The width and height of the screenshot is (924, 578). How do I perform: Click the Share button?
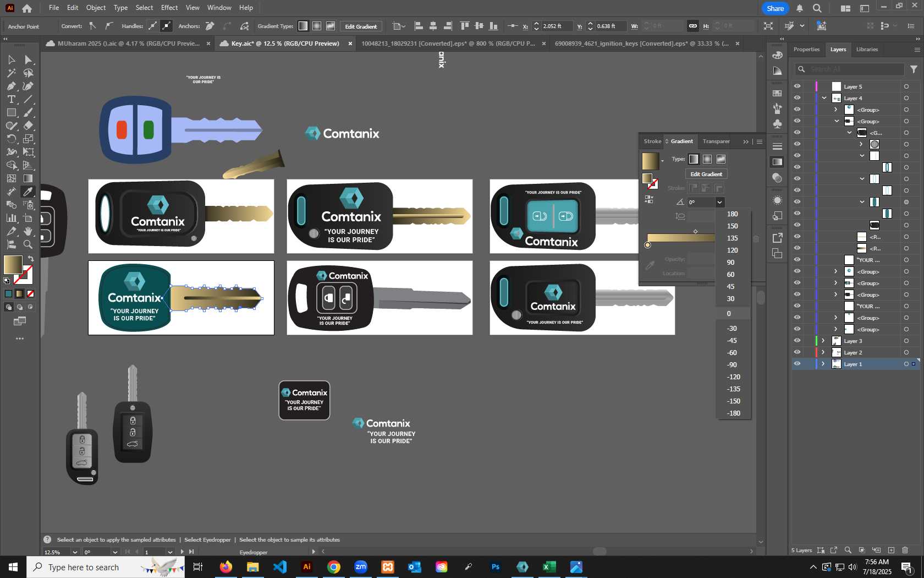tap(775, 8)
